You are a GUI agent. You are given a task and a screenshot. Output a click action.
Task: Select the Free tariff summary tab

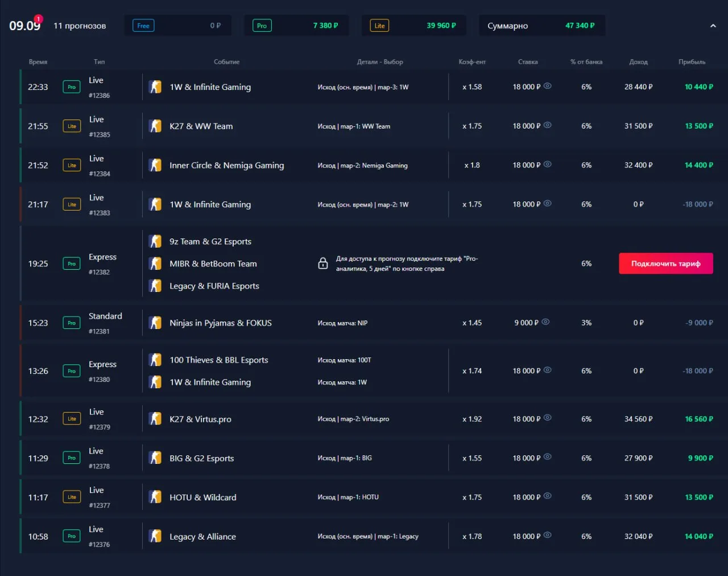click(178, 26)
